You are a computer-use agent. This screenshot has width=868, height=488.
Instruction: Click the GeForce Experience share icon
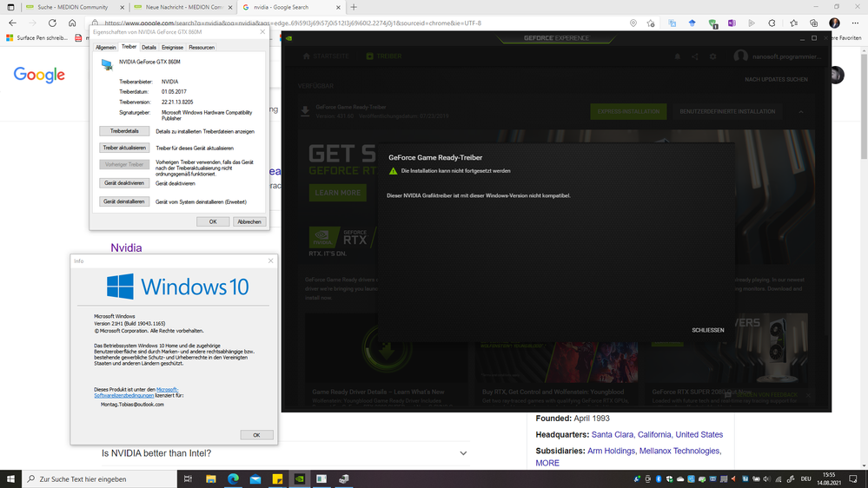695,56
